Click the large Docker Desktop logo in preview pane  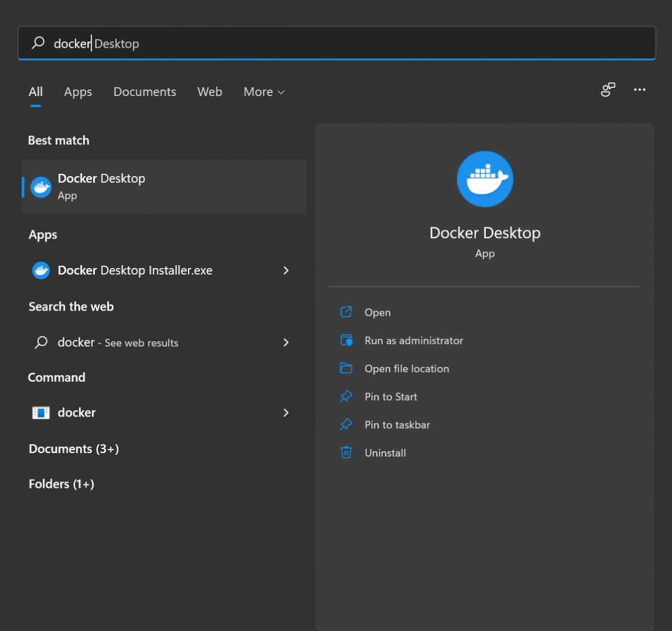coord(485,179)
